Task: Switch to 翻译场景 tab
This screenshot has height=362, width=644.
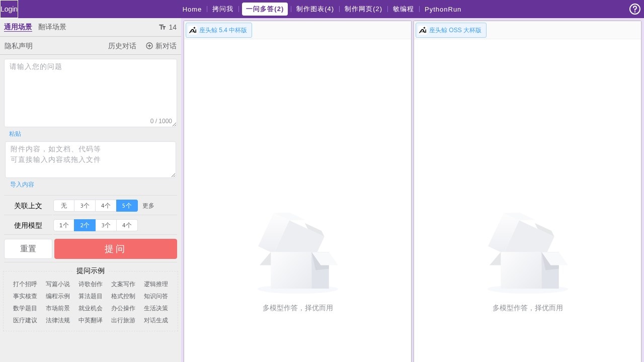Action: [52, 27]
